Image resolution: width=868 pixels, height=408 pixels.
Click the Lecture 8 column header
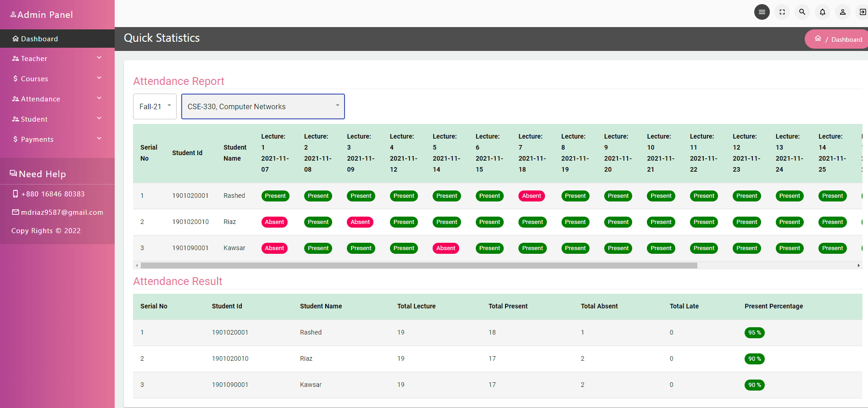coord(575,153)
